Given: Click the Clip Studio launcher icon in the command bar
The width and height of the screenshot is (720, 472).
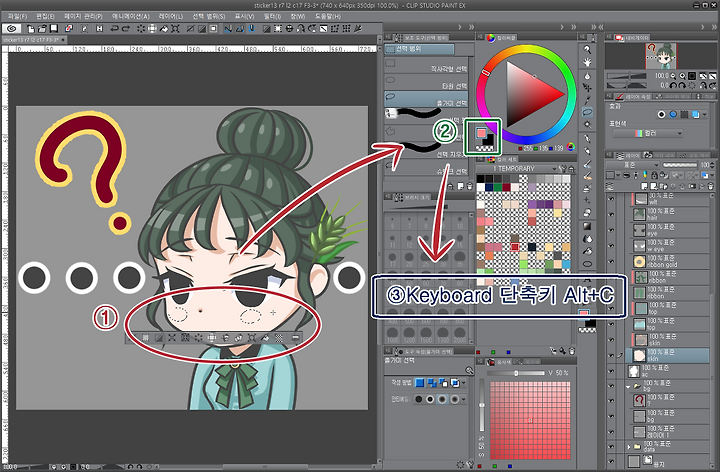Looking at the screenshot, I should pos(12,28).
